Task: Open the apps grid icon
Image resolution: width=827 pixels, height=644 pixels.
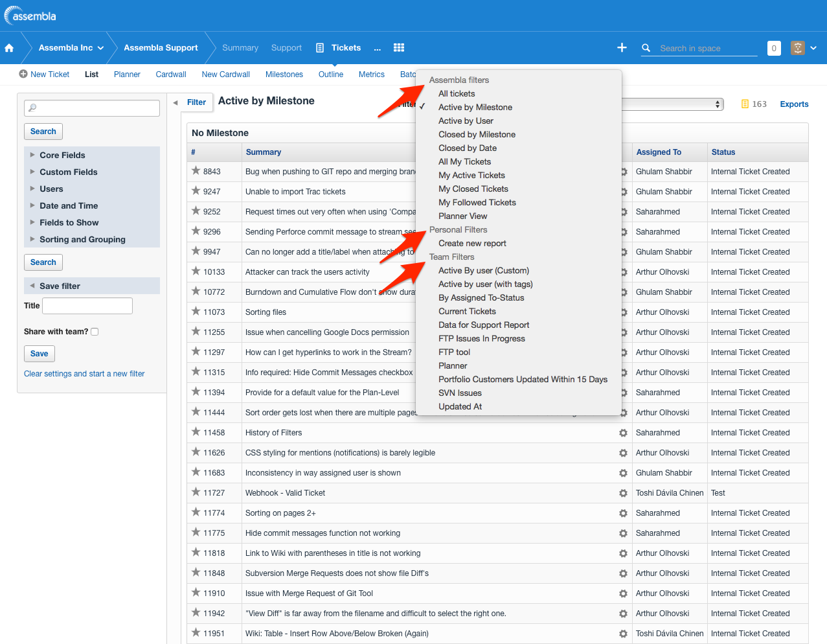Action: (x=399, y=47)
